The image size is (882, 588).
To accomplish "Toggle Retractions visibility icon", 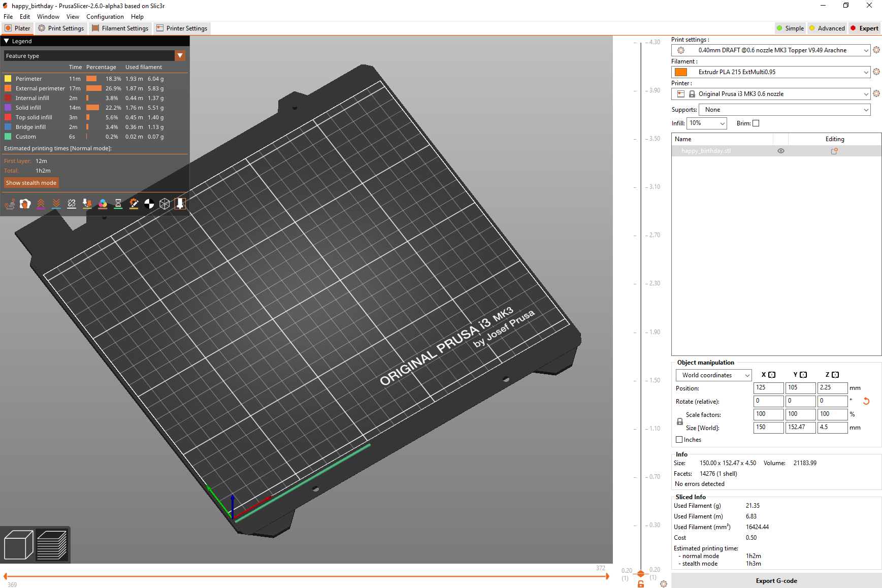I will pyautogui.click(x=41, y=204).
